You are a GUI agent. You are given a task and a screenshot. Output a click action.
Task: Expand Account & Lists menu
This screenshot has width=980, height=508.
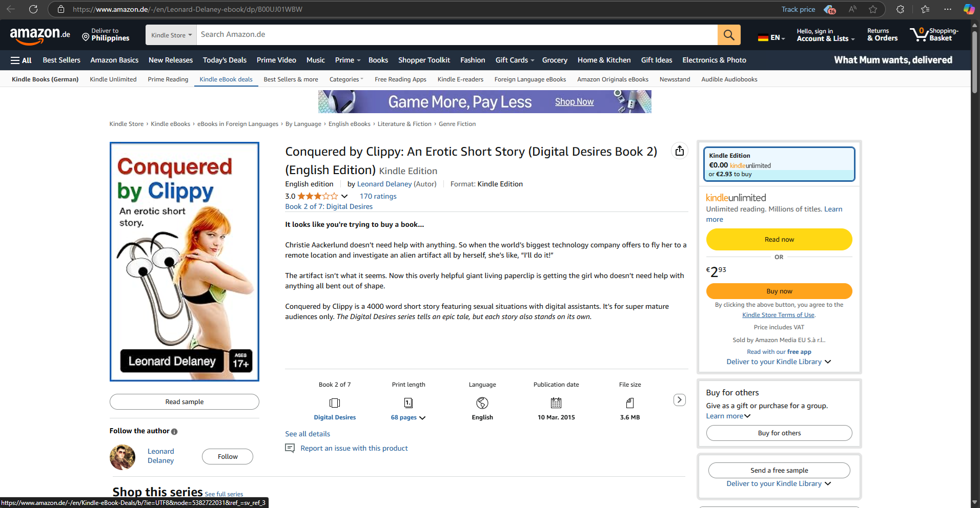826,35
